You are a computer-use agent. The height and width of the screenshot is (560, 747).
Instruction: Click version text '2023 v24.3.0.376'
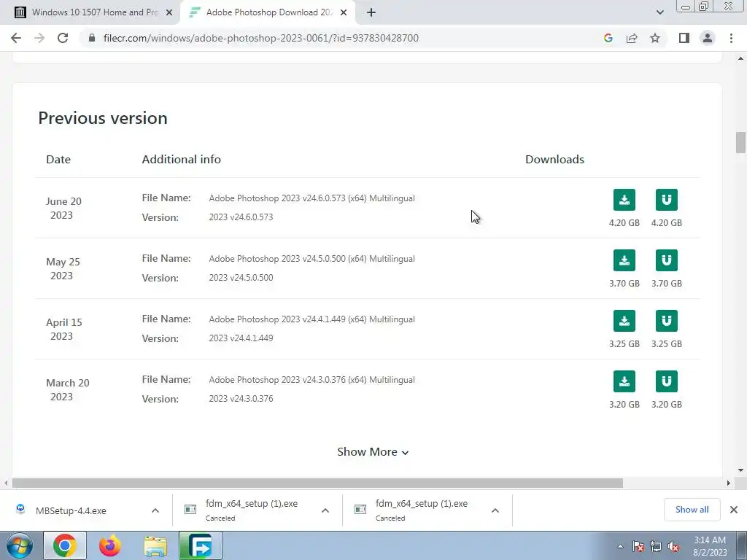[241, 399]
